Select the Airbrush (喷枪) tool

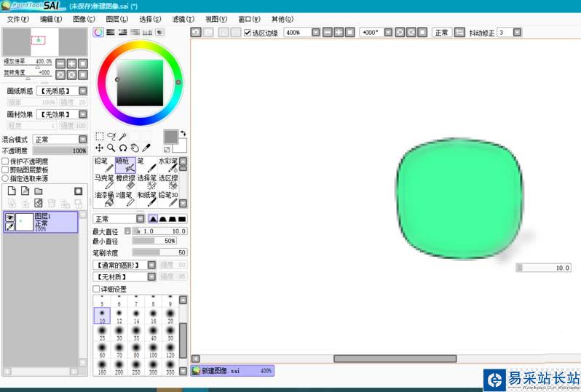[125, 164]
